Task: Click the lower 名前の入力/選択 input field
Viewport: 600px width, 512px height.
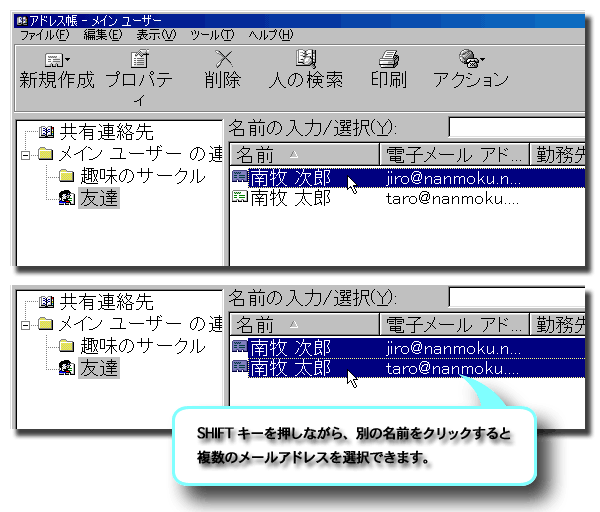Action: pos(517,297)
